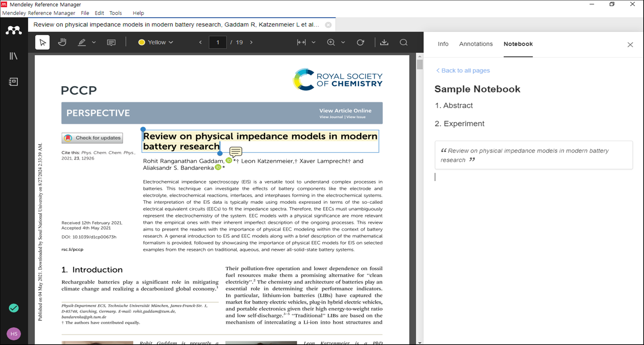Click the PDF vertical scrollbar thumb
This screenshot has height=345, width=644.
[x=420, y=64]
